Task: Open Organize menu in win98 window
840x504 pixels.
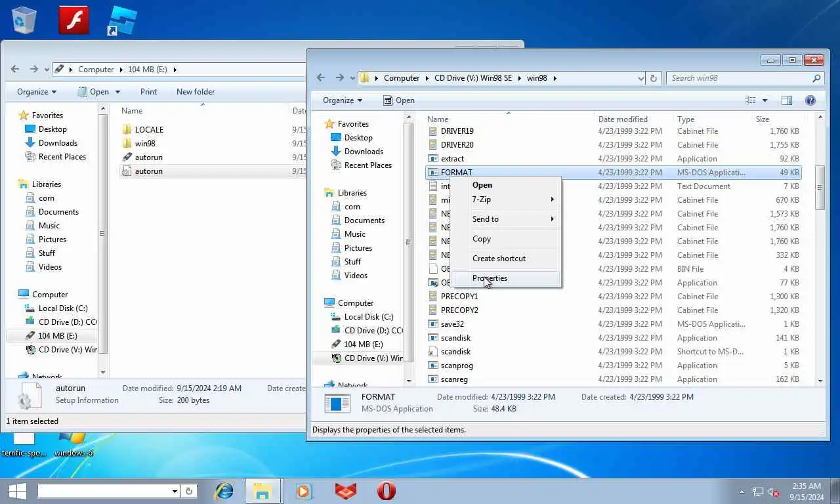Action: pyautogui.click(x=343, y=100)
